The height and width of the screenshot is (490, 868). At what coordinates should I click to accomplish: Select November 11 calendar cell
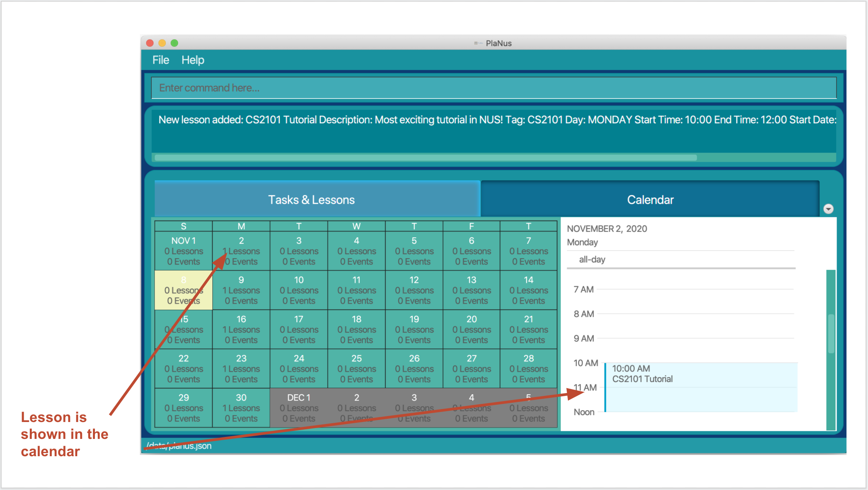point(356,290)
